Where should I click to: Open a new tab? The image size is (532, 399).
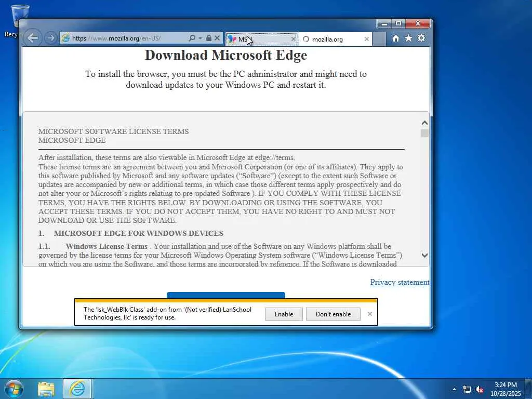click(379, 39)
